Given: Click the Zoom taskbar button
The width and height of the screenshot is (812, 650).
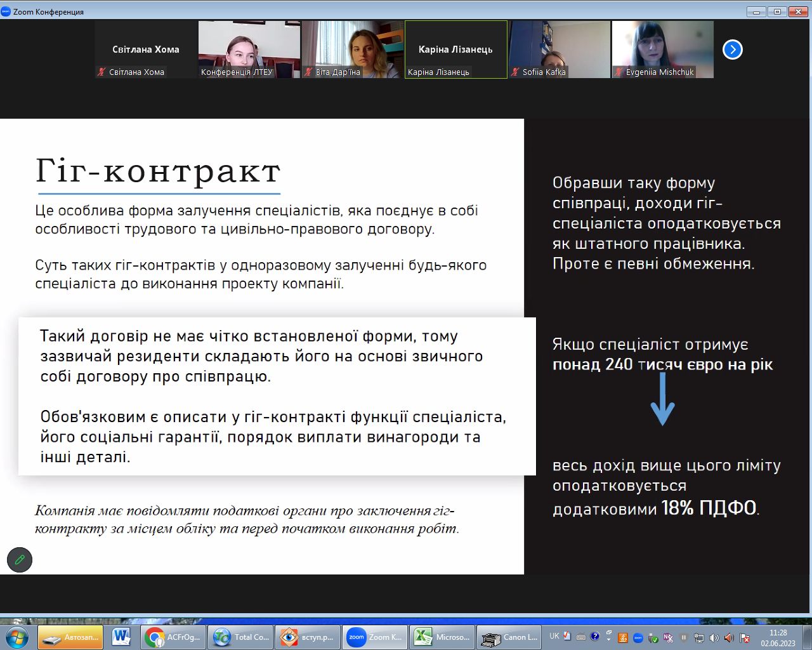Looking at the screenshot, I should [374, 637].
